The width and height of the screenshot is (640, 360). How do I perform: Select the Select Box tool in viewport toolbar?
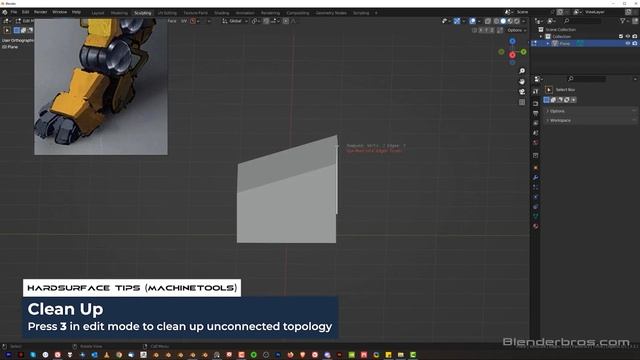pos(7,30)
